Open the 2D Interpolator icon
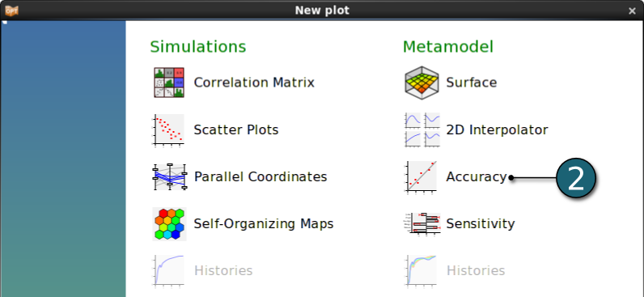 (x=422, y=129)
